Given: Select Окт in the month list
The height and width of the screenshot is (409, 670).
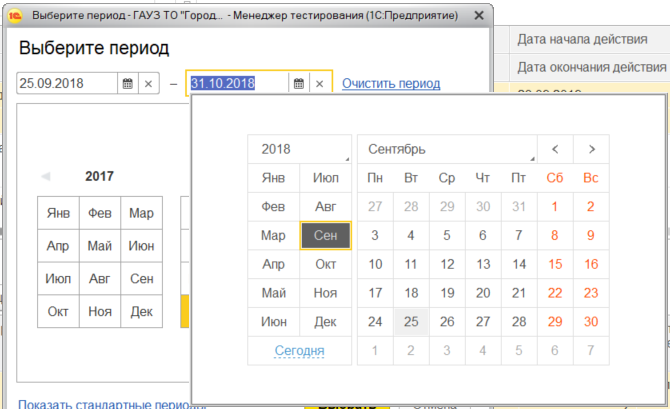Looking at the screenshot, I should 325,265.
